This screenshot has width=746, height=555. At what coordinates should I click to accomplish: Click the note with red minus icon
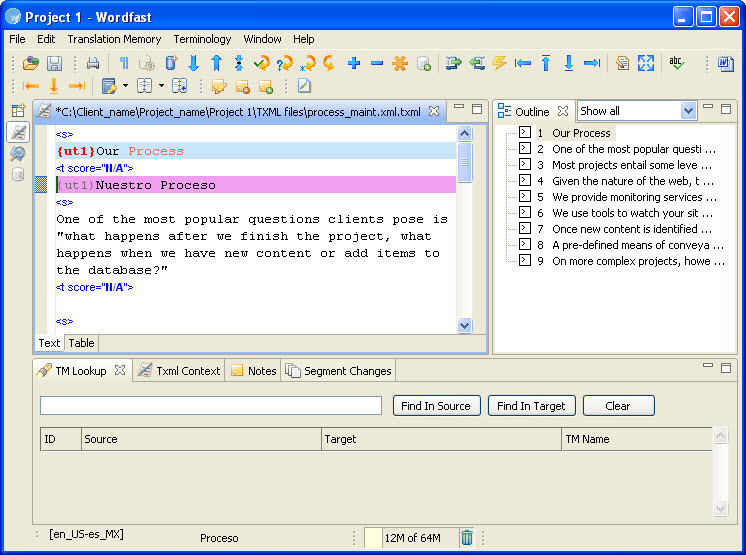tap(242, 86)
